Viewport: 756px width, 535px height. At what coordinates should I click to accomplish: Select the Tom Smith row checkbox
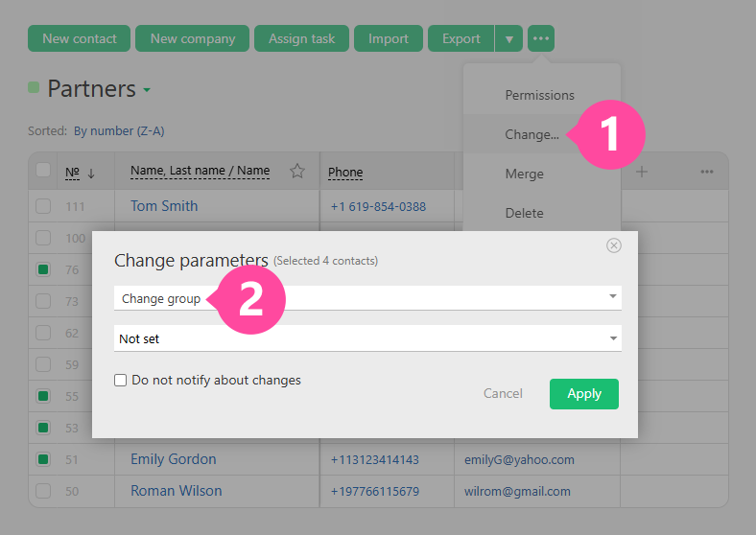coord(43,206)
